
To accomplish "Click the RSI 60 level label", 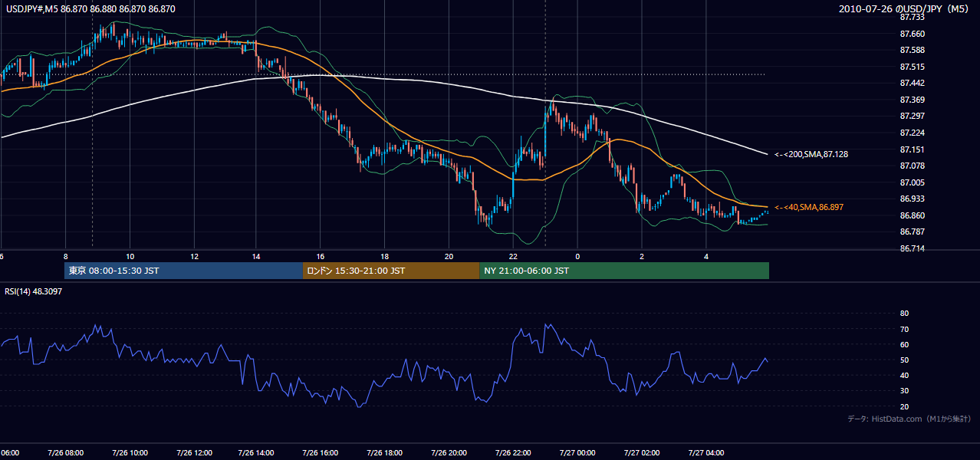I will [x=904, y=344].
